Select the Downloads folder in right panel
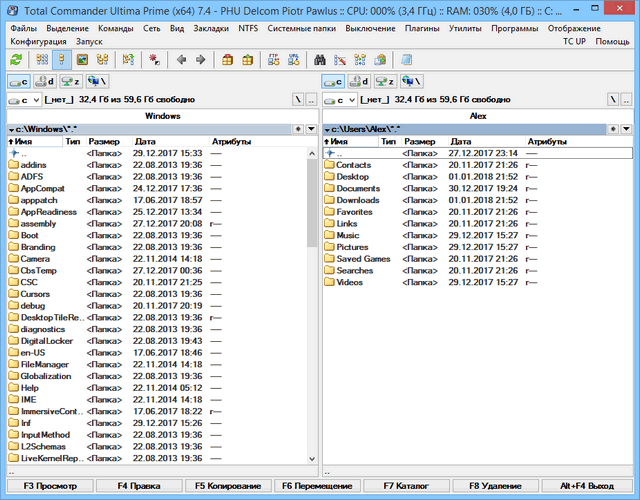Image resolution: width=640 pixels, height=500 pixels. click(357, 200)
